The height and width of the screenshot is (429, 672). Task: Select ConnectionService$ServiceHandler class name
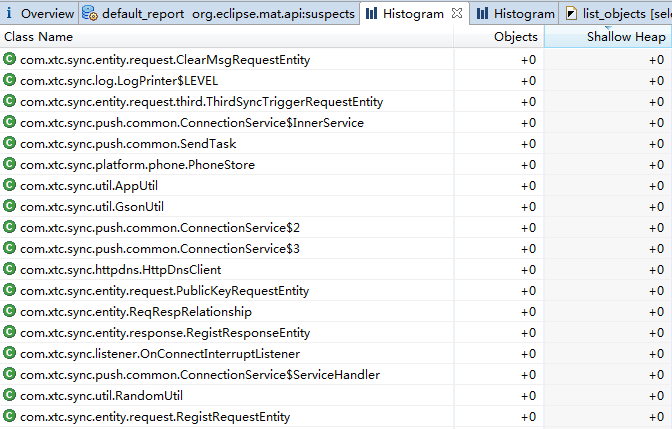pos(200,375)
